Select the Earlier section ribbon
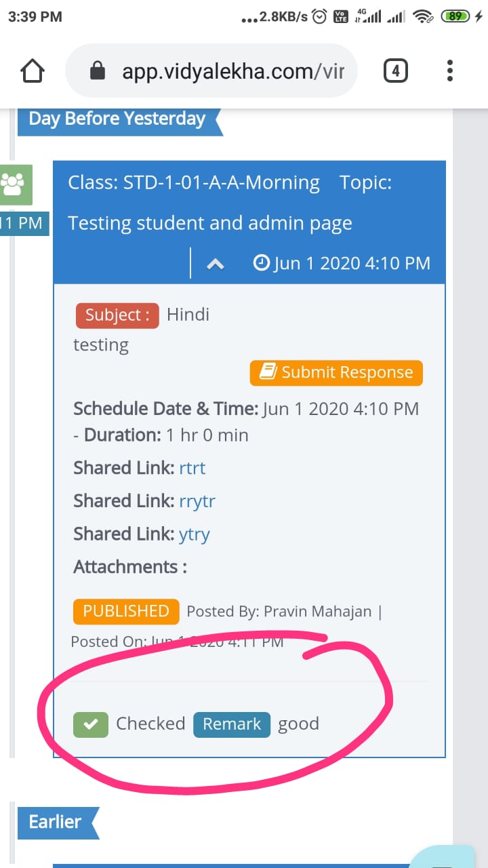 click(56, 822)
